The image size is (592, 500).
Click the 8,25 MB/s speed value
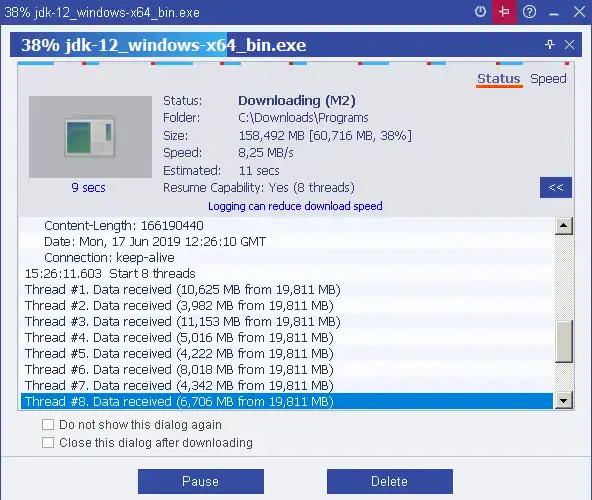tap(266, 153)
